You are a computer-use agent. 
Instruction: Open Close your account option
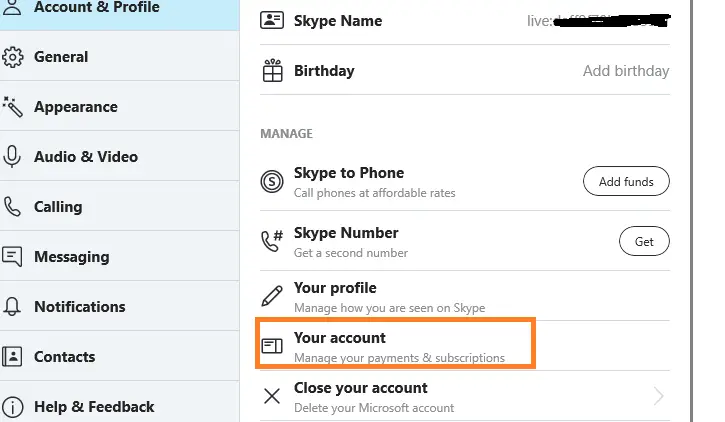tap(465, 396)
